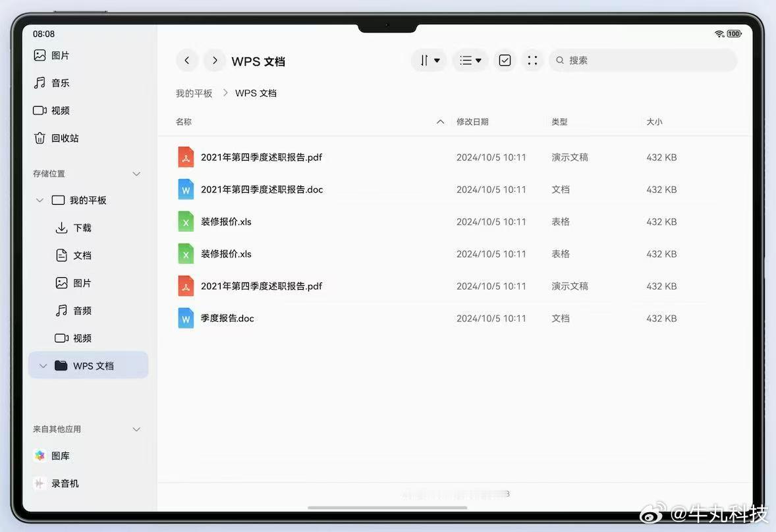Click 文档 type in 季度报告.doc row
This screenshot has height=532, width=776.
pos(560,319)
